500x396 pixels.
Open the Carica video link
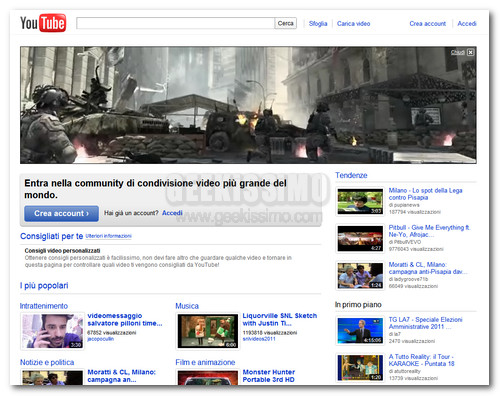353,24
